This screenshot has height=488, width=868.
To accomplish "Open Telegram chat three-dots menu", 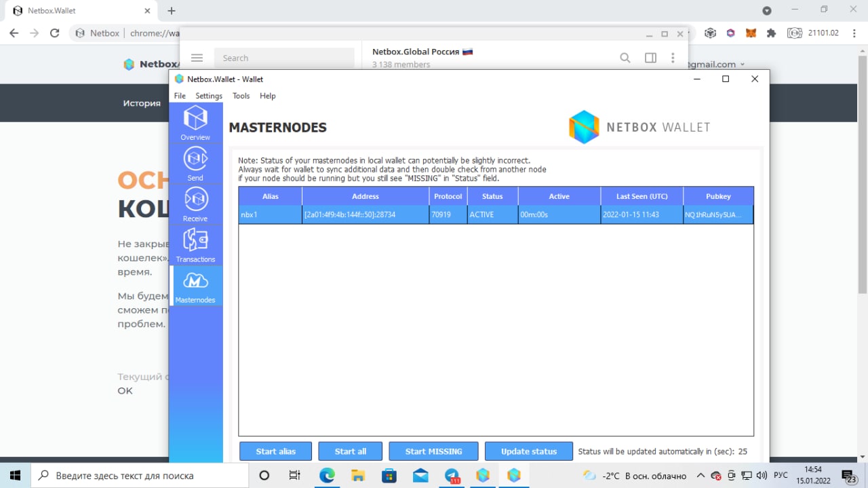I will [673, 58].
